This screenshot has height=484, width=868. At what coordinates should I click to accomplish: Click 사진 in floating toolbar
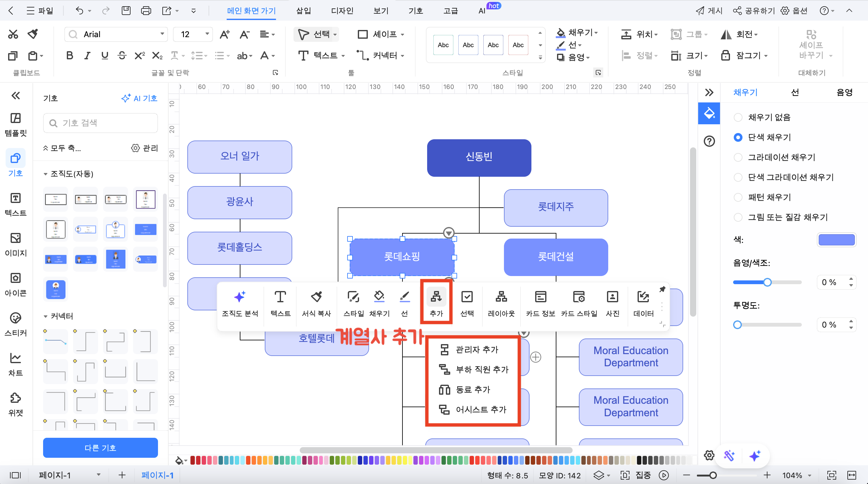coord(613,304)
